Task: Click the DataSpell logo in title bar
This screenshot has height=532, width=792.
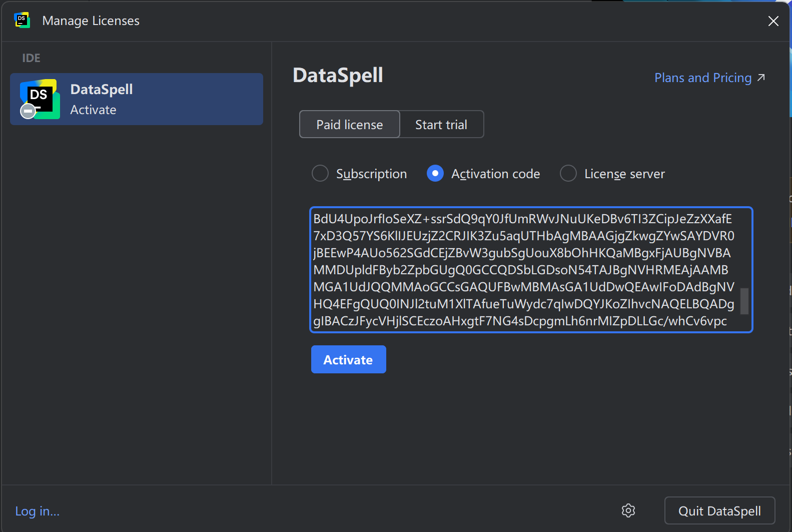Action: [x=22, y=21]
